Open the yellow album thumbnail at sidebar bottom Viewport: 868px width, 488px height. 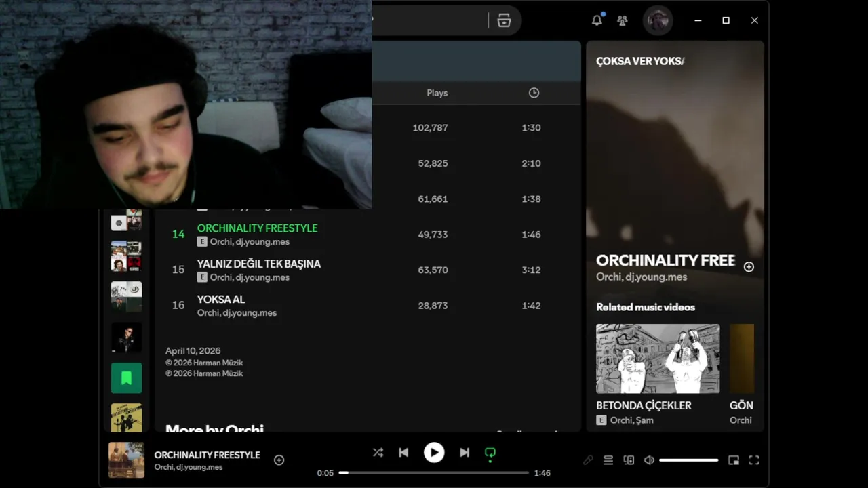[127, 418]
